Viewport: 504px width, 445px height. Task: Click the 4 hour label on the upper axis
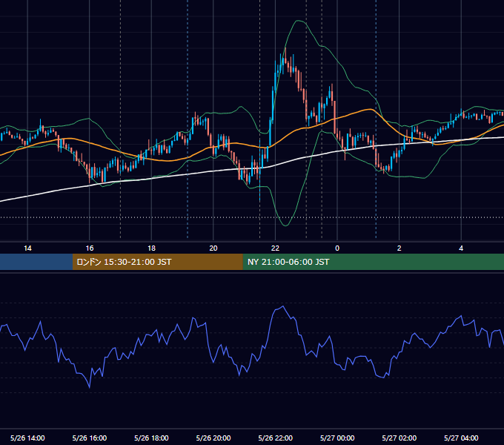461,248
